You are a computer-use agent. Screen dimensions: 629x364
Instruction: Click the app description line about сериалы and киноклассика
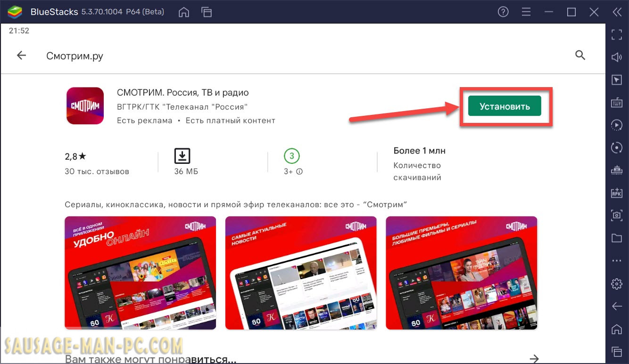pyautogui.click(x=236, y=204)
